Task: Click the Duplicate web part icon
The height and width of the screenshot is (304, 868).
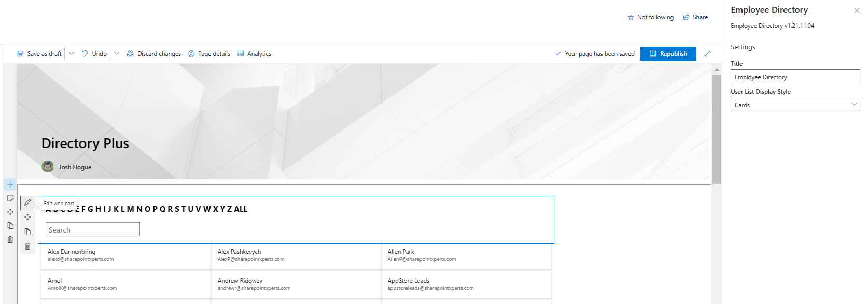Action: 27,231
